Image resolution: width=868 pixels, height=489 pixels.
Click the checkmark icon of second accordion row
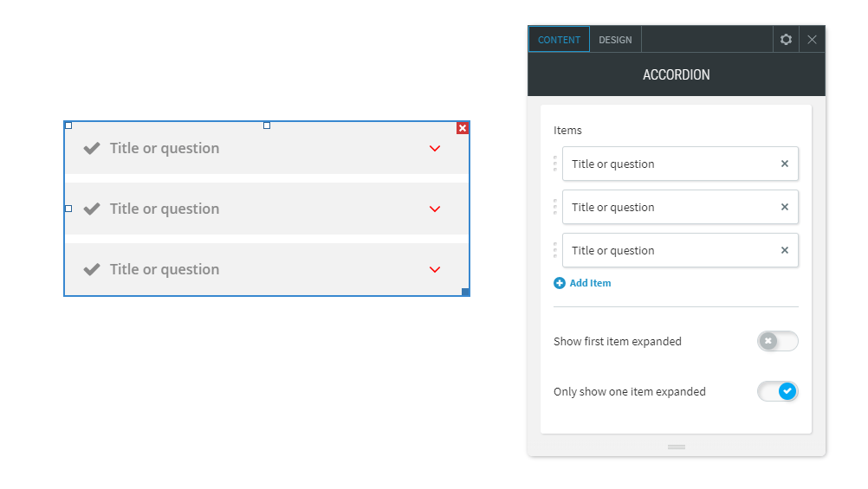[x=92, y=209]
